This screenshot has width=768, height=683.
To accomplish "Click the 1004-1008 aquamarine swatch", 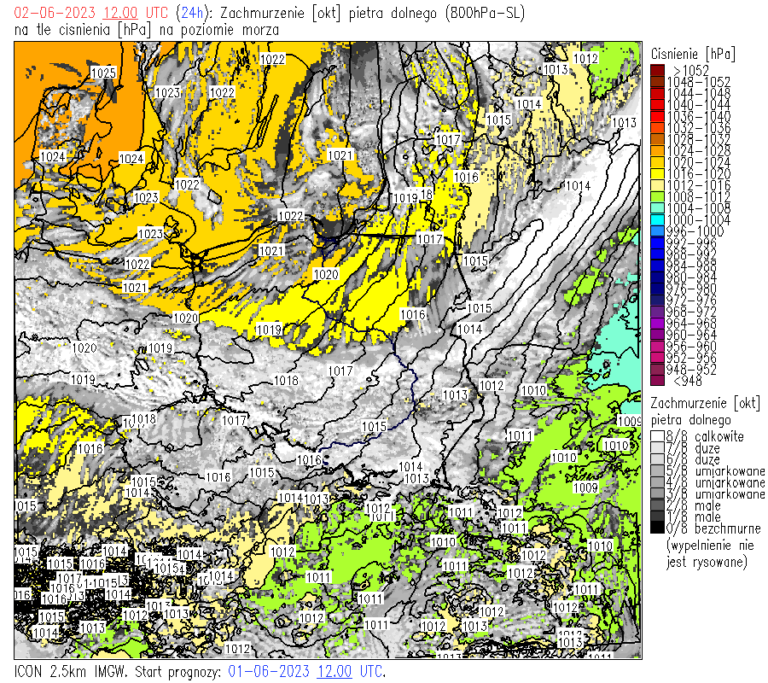I will (x=657, y=208).
